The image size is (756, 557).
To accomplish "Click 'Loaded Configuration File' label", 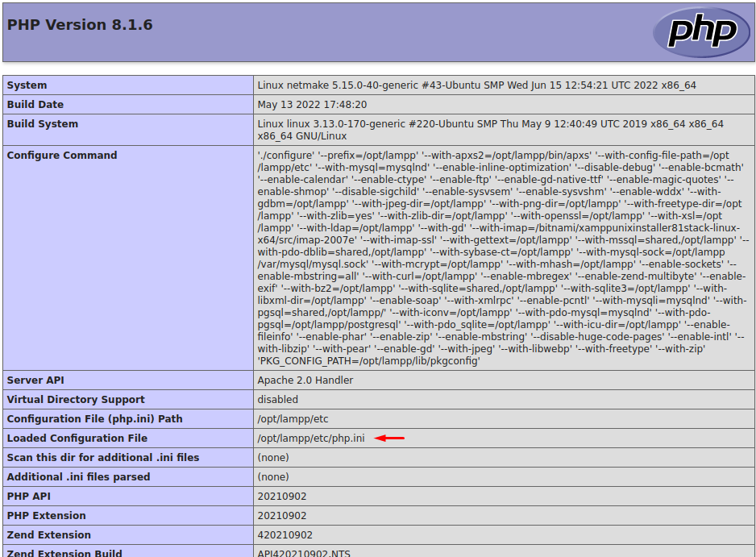I will (x=77, y=438).
